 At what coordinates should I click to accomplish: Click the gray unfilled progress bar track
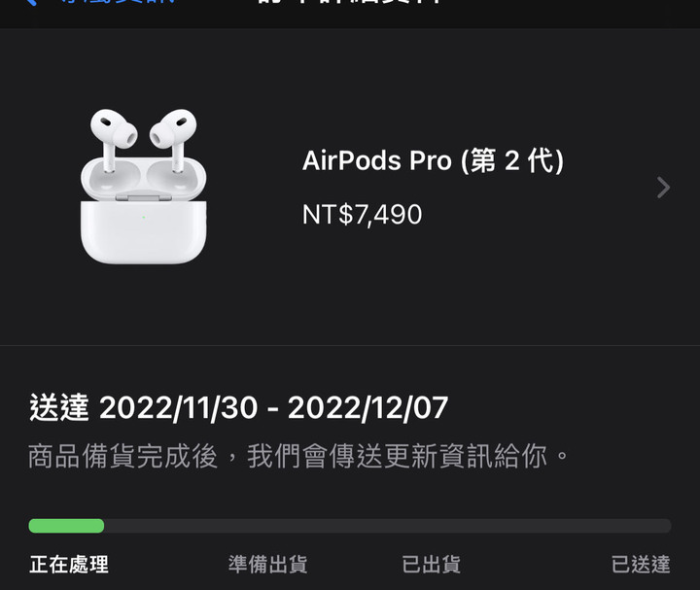[x=388, y=526]
